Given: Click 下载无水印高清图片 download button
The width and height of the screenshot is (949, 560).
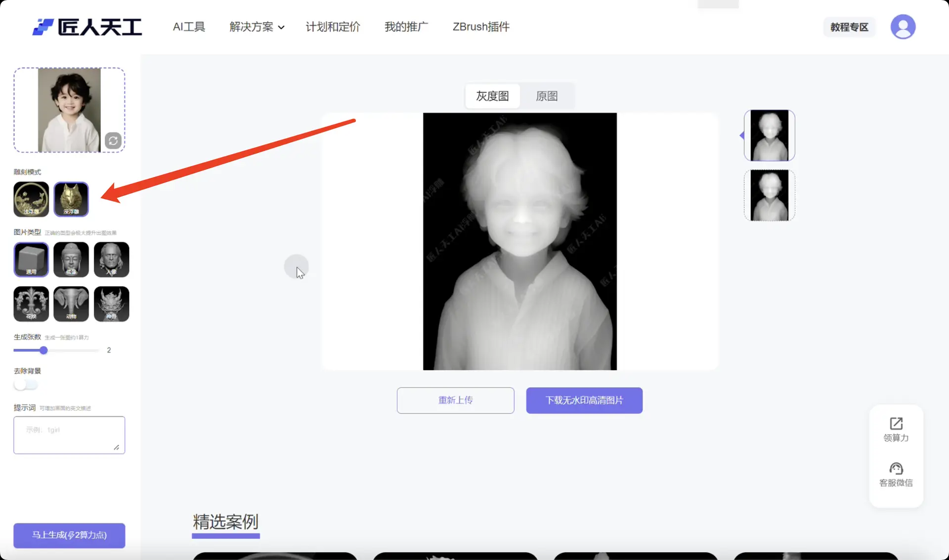Looking at the screenshot, I should pos(584,400).
